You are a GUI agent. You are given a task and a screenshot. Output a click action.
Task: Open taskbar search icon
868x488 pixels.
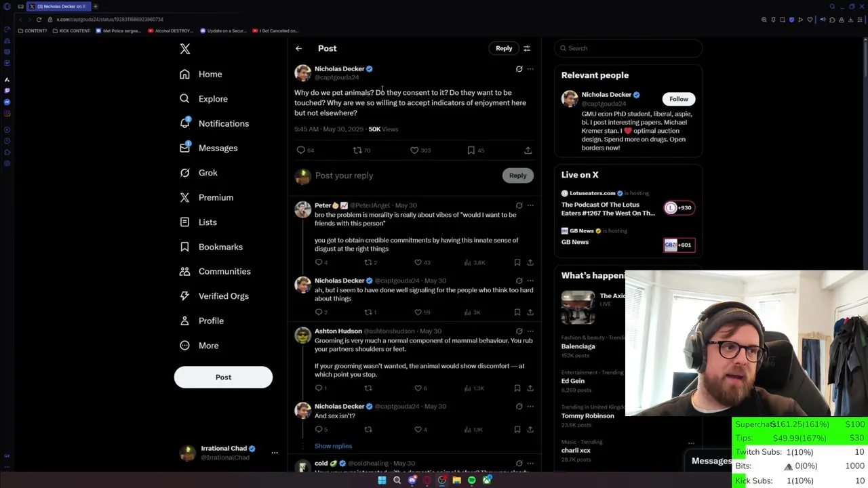point(397,481)
